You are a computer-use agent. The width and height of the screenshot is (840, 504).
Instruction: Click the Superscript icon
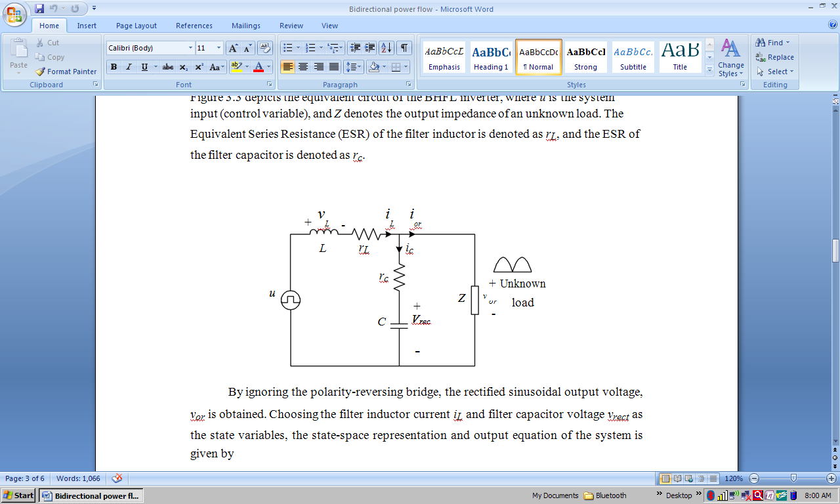[199, 67]
